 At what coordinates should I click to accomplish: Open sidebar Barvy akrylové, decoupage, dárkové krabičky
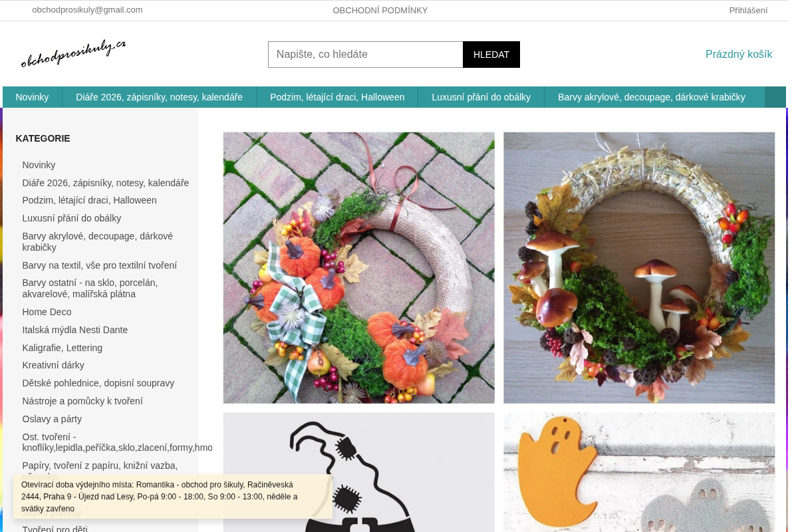pyautogui.click(x=97, y=241)
